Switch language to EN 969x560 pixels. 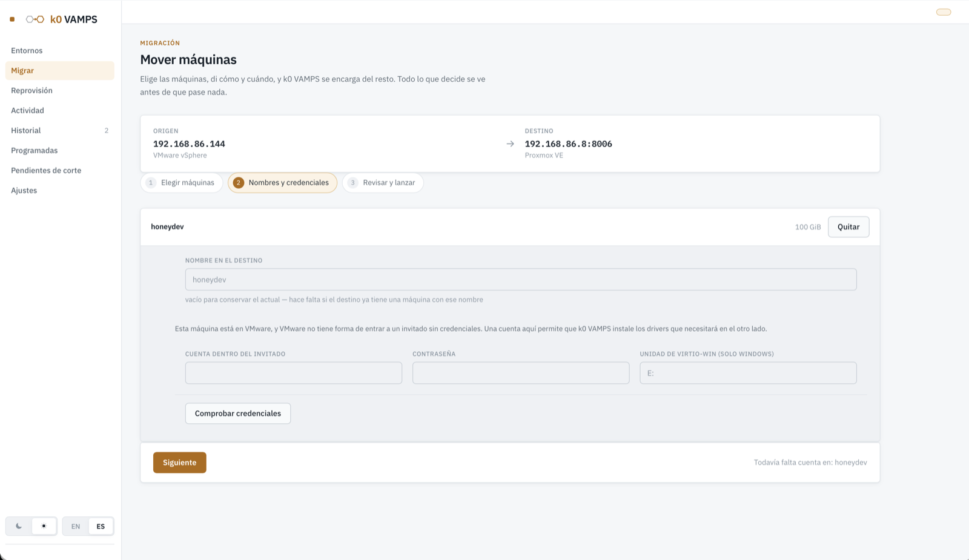pyautogui.click(x=76, y=526)
